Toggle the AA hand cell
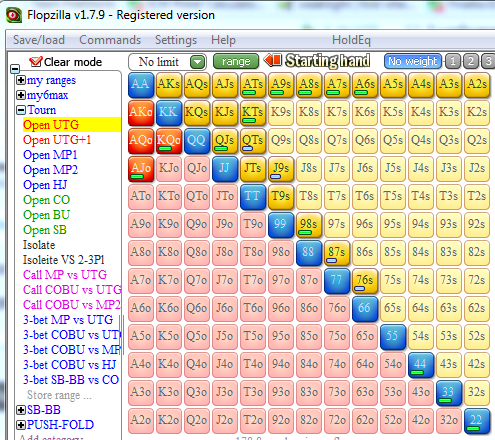 coord(141,85)
